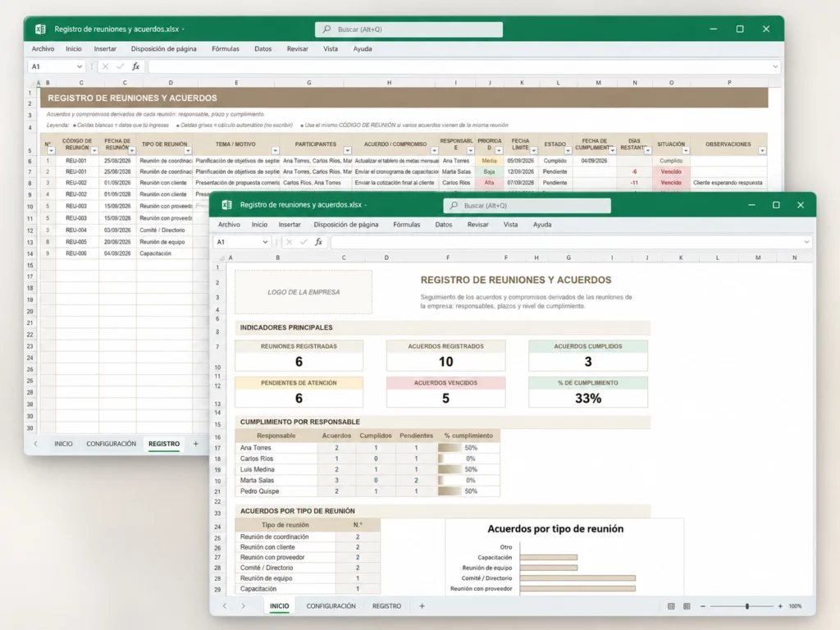Click the confirm checkmark icon in front formula bar
This screenshot has height=630, width=840.
click(x=304, y=242)
